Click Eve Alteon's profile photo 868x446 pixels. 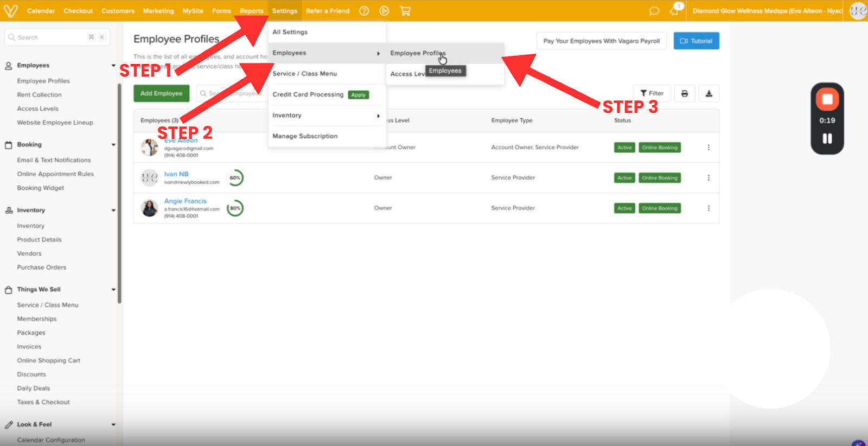click(x=150, y=147)
